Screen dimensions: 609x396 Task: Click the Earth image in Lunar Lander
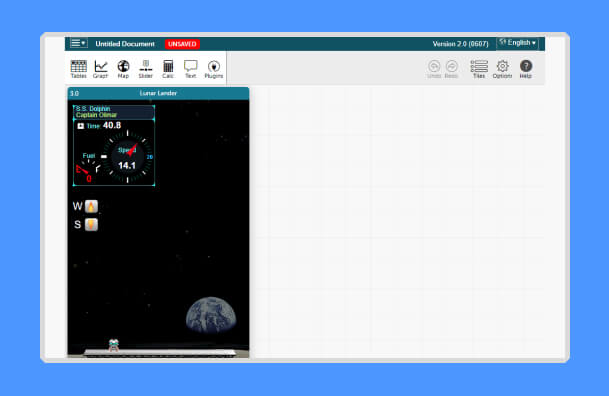click(211, 315)
